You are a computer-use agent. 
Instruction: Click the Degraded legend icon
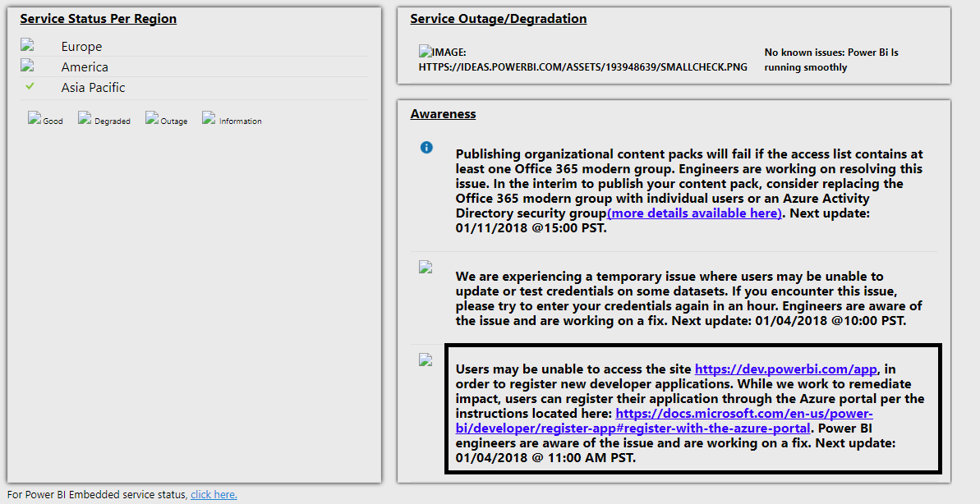pos(85,117)
